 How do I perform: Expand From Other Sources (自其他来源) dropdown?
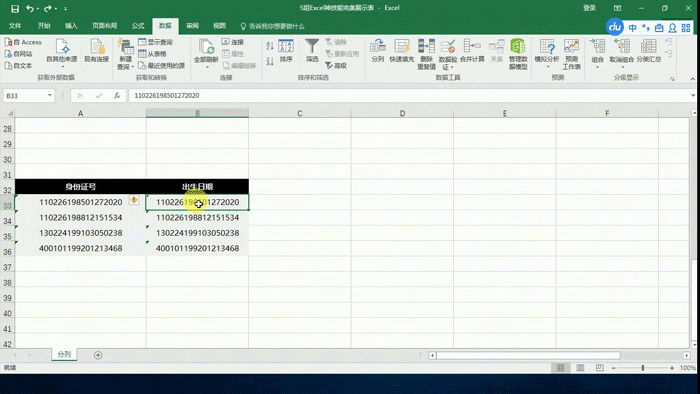click(62, 66)
